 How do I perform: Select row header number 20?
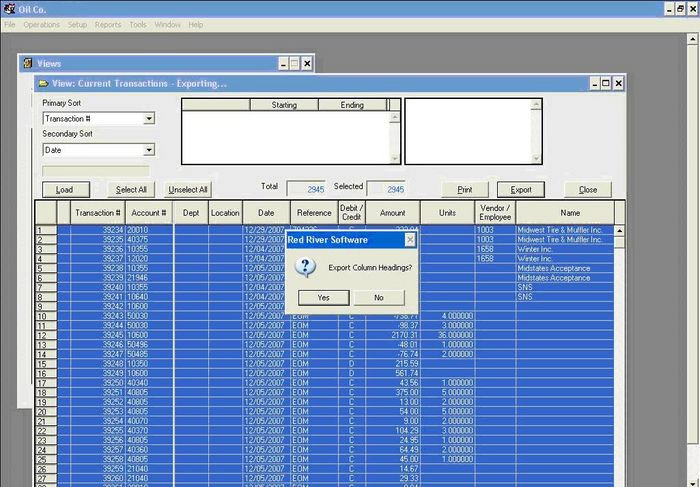(x=46, y=412)
